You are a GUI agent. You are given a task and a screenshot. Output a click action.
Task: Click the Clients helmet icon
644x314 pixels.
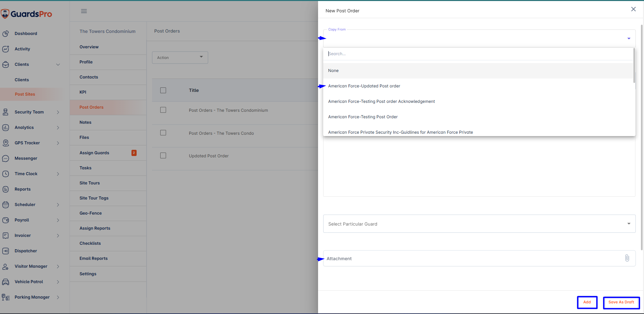point(5,64)
